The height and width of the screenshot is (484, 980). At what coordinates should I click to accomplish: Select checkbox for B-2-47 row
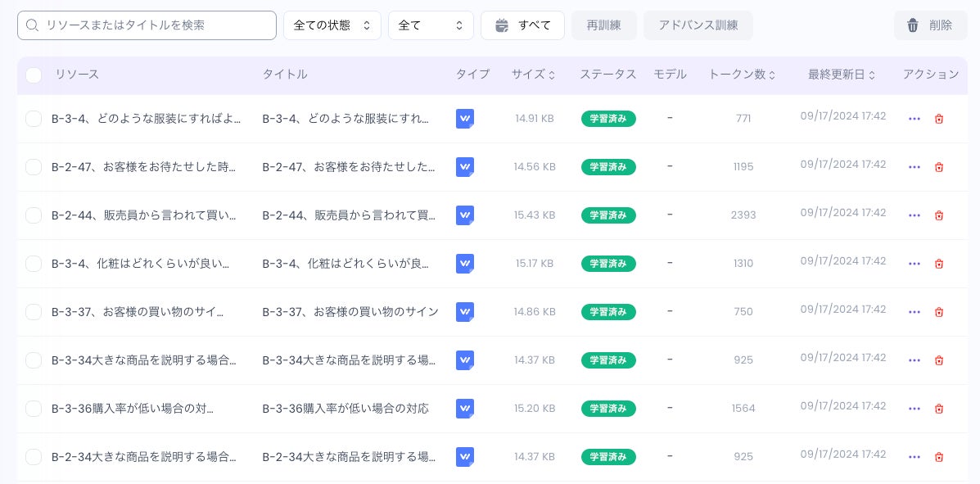click(34, 167)
